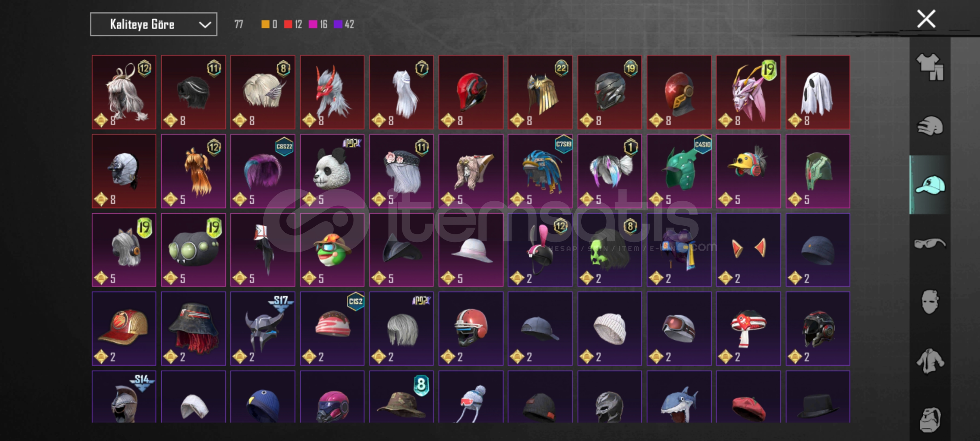Expand the Kaliteye Göre sort dropdown
This screenshot has width=980, height=441.
tap(153, 24)
